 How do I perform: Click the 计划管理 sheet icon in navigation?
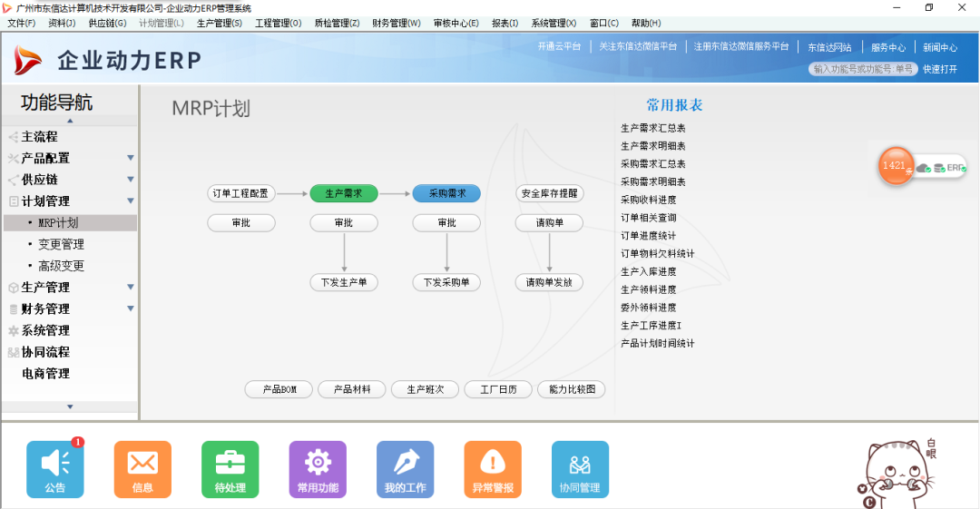point(13,201)
